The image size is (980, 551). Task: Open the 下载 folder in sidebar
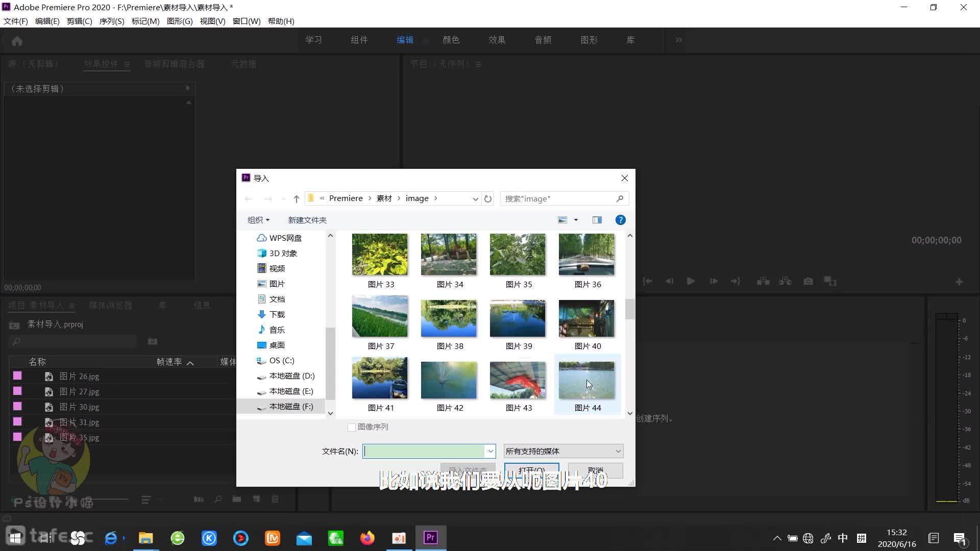[271, 314]
